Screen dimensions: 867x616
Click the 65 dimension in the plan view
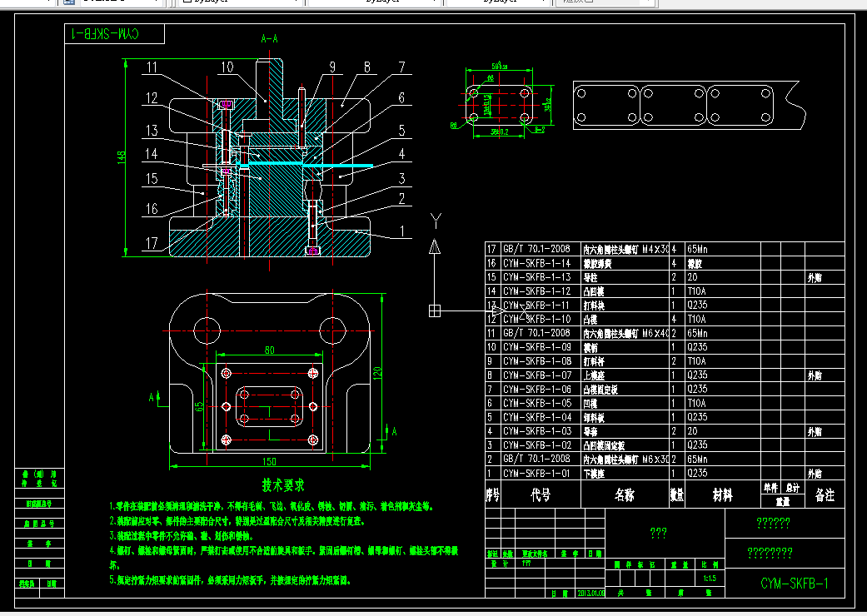[199, 406]
